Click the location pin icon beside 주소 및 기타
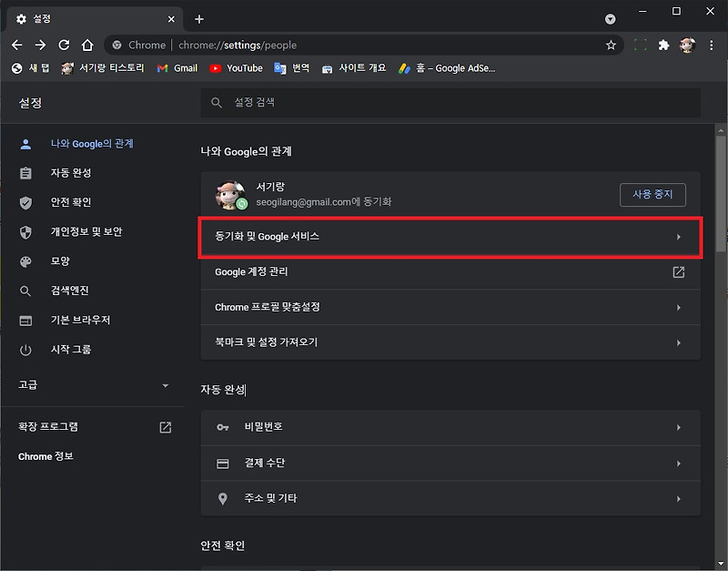The height and width of the screenshot is (571, 728). coord(223,498)
